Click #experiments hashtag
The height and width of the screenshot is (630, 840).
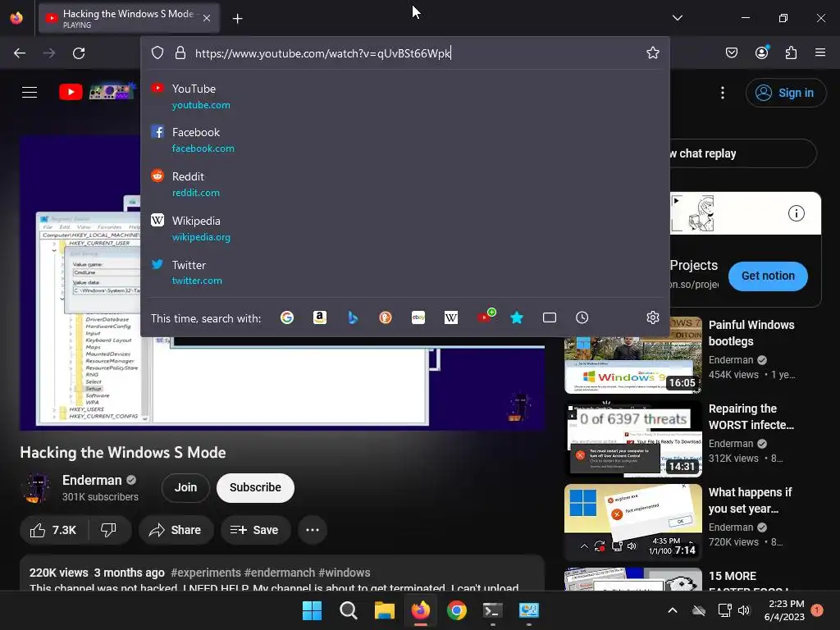tap(206, 573)
